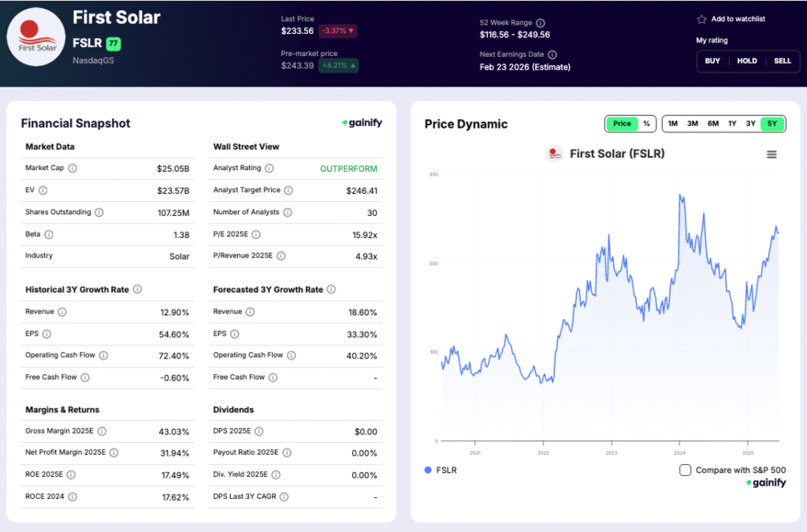Switch chart to percentage view
Viewport: 807px width, 532px height.
pos(647,124)
